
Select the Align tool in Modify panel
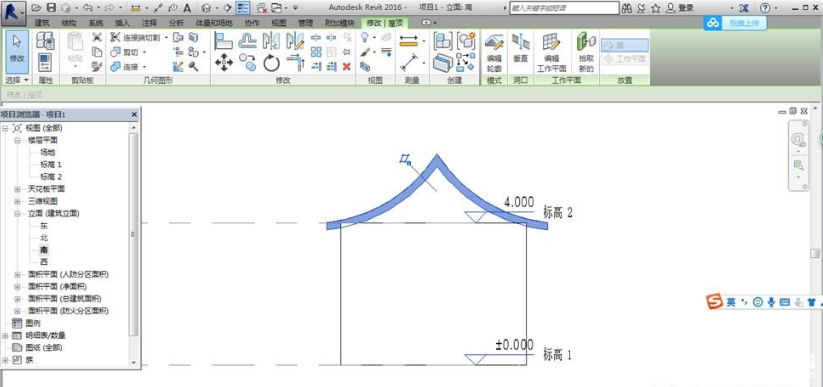point(224,40)
